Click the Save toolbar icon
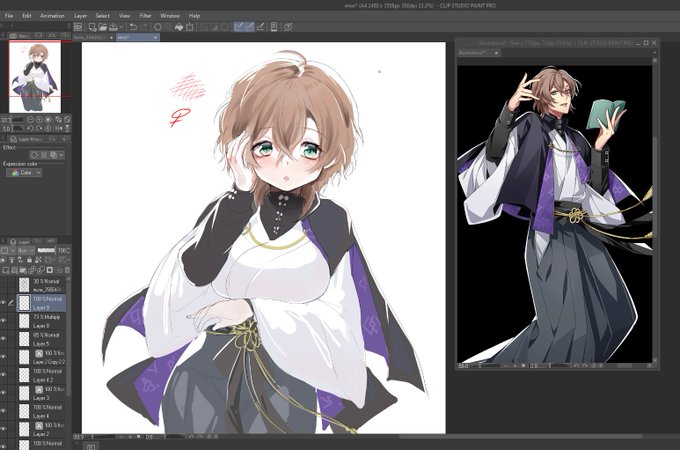Viewport: 680px width, 450px height. [x=113, y=27]
